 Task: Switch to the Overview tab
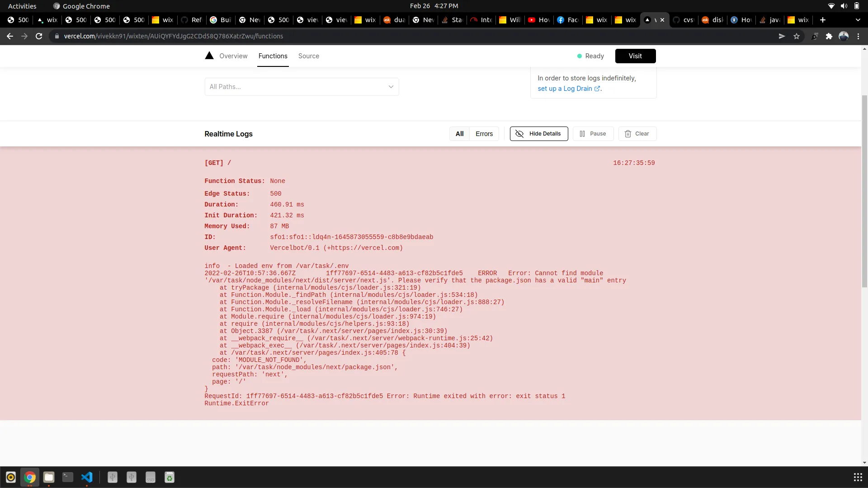coord(233,56)
